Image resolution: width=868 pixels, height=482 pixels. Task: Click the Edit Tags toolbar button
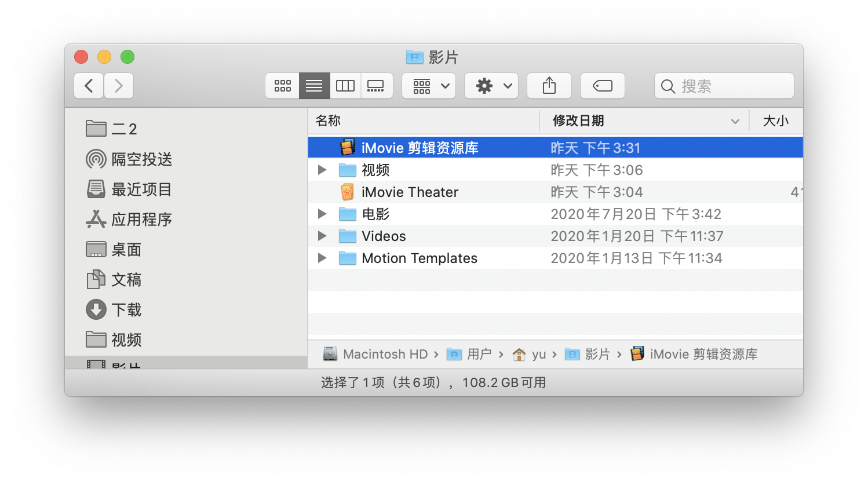603,86
